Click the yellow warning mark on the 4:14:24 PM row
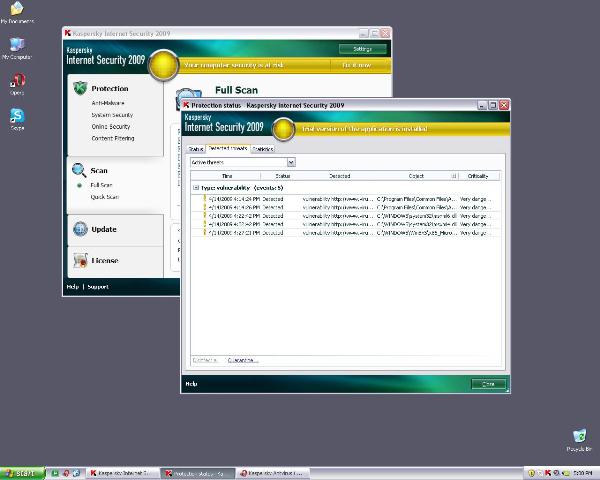This screenshot has width=600, height=480. click(205, 199)
